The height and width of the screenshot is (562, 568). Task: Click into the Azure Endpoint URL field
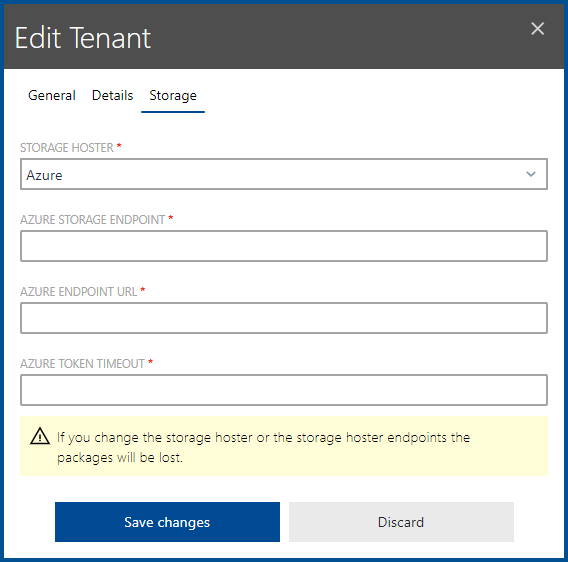click(284, 318)
